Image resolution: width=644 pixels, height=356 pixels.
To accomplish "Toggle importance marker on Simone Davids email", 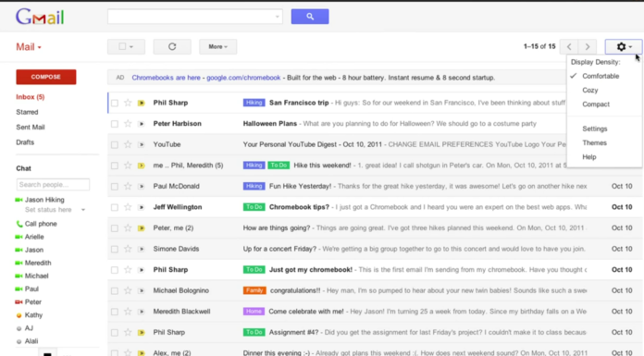I will [x=142, y=249].
